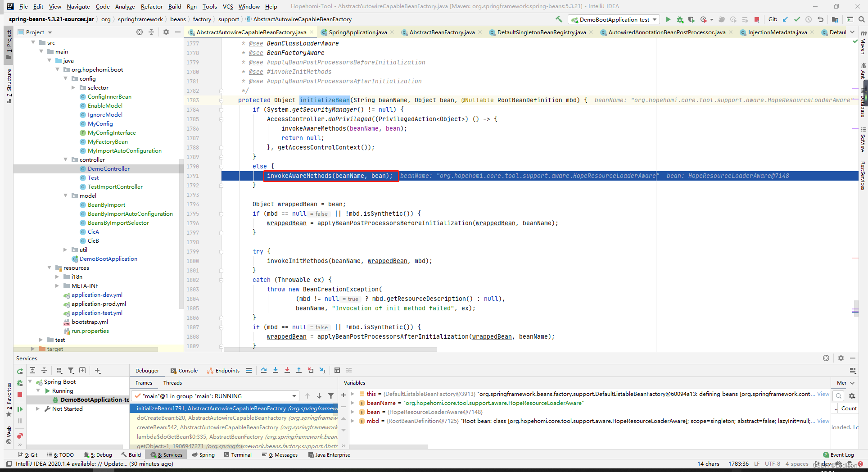Screen dimensions: 868x472
Task: Open Services panel settings gear
Action: click(x=841, y=358)
